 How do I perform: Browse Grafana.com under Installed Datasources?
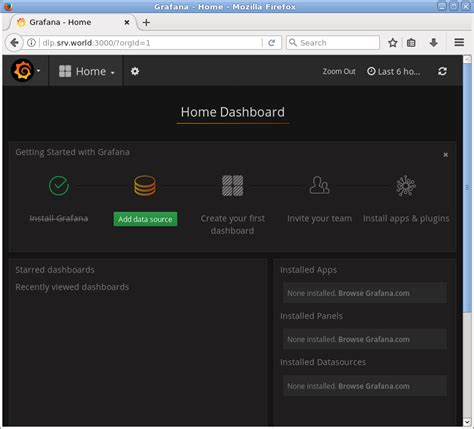pos(374,386)
